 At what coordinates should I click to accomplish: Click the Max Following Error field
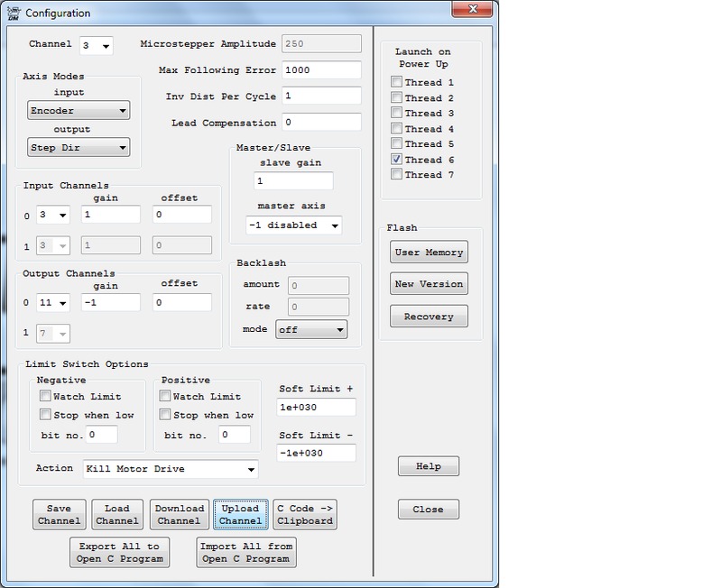pos(321,70)
